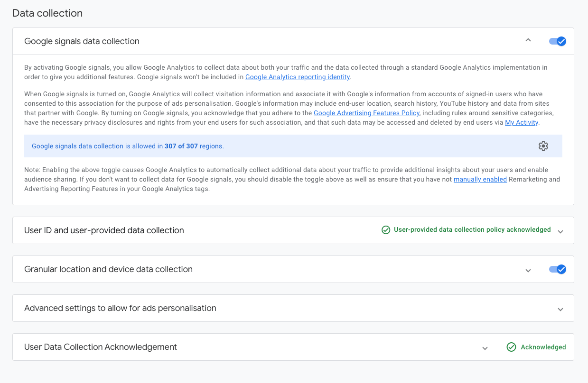
Task: Disable Granular location and device data toggle
Action: 557,269
